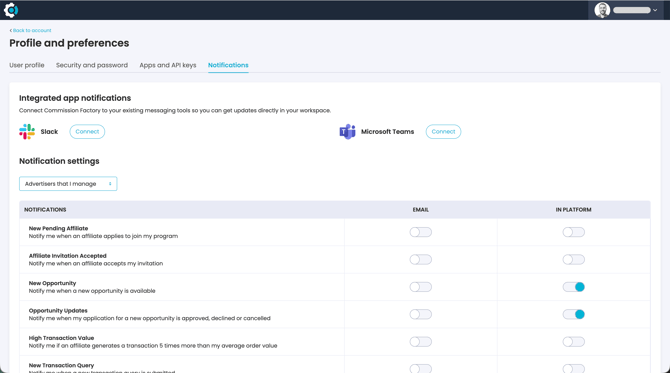Image resolution: width=670 pixels, height=373 pixels.
Task: Click the Commission Factory logo icon
Action: pyautogui.click(x=11, y=10)
